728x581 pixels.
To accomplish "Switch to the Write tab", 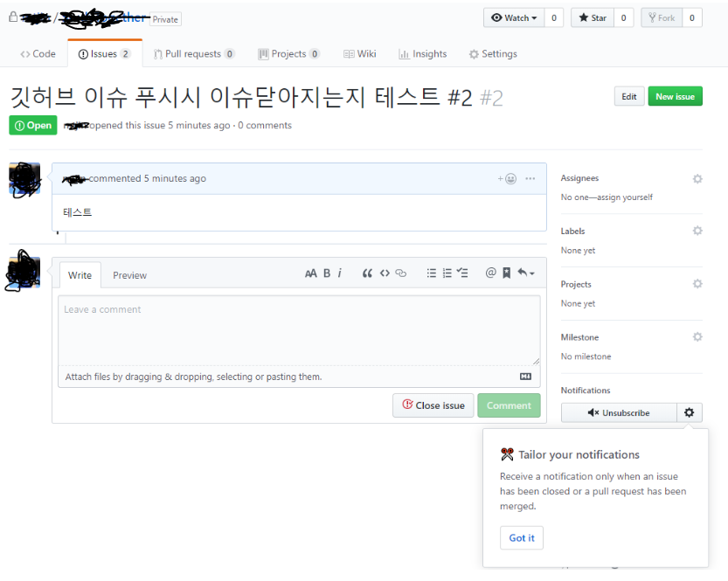I will [80, 275].
